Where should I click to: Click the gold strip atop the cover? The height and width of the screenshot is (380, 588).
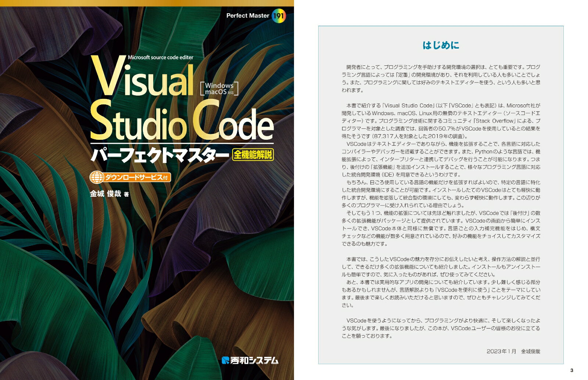coord(147,3)
